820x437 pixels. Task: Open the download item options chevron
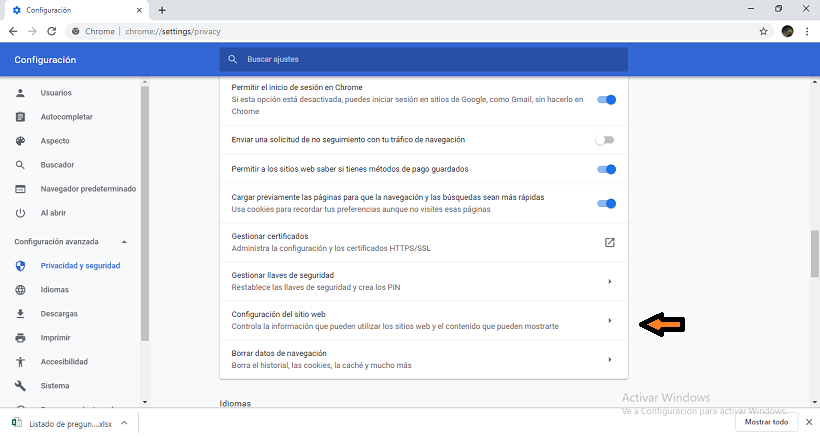coord(124,423)
